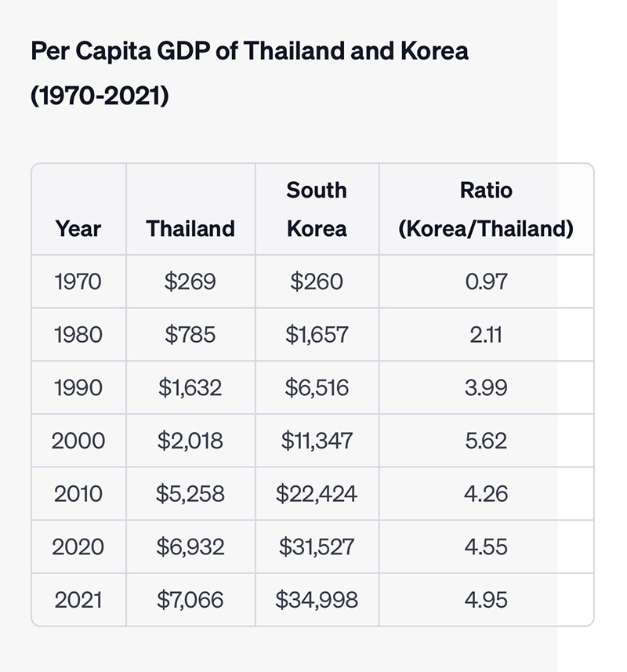Screen dimensions: 627x672
Task: Click South Korea's 1970 value $260
Action: pos(317,282)
